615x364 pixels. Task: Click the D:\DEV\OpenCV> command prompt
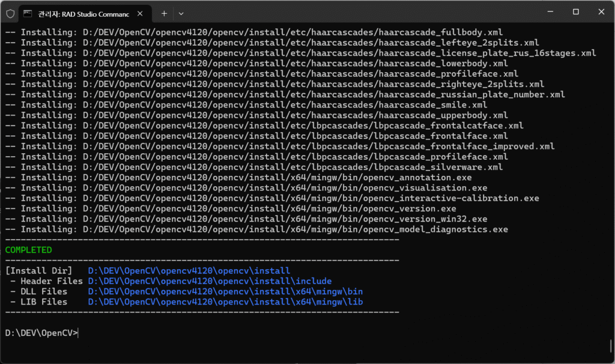coord(41,333)
